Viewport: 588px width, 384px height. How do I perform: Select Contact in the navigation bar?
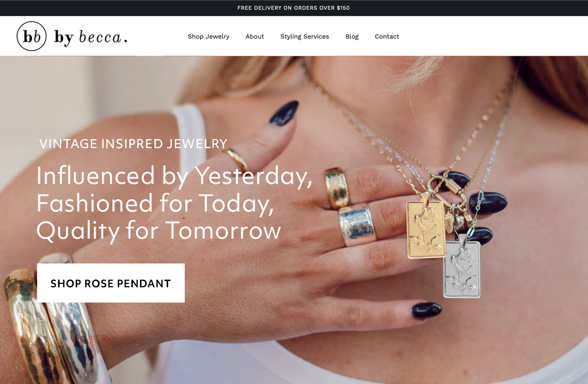[x=387, y=36]
